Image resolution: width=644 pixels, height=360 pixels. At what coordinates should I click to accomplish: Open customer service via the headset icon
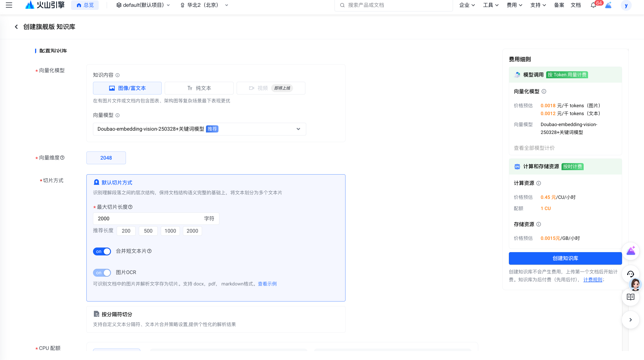[x=631, y=274]
